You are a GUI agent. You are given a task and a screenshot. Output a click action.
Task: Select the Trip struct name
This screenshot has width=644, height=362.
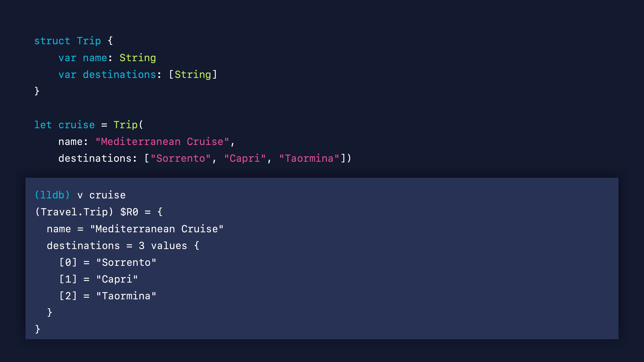[x=89, y=41]
